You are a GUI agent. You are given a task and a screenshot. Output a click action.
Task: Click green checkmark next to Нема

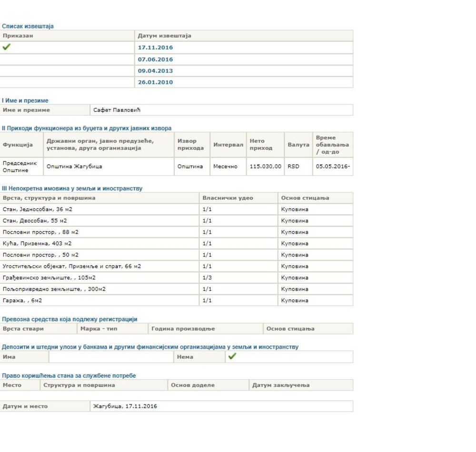[x=232, y=356]
